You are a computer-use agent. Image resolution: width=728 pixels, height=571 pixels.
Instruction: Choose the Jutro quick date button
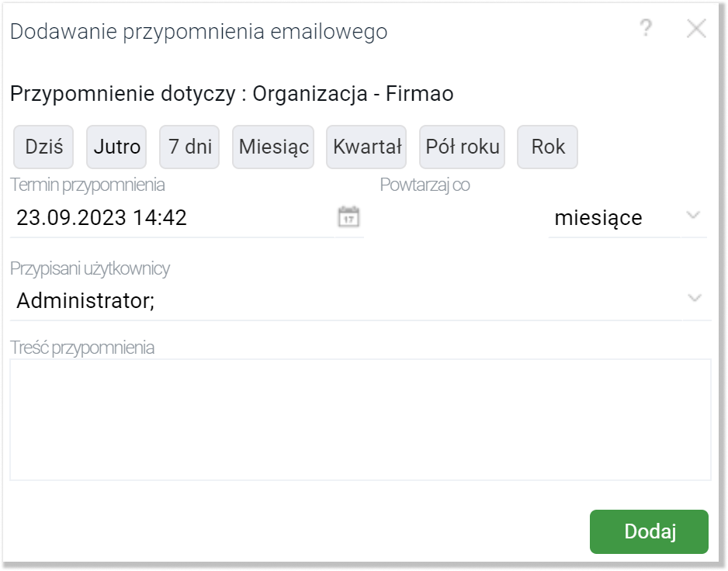(x=117, y=147)
